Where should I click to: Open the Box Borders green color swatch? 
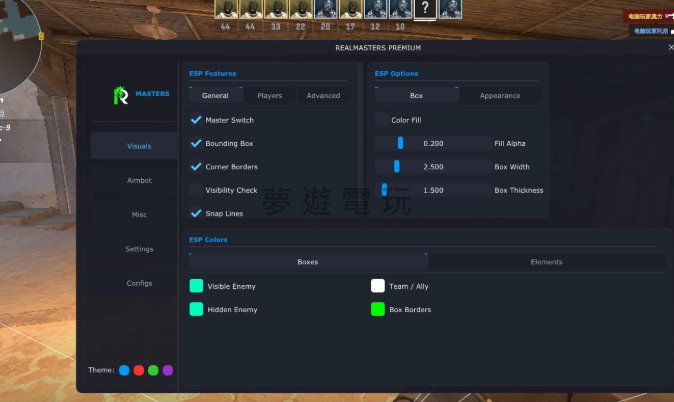378,310
